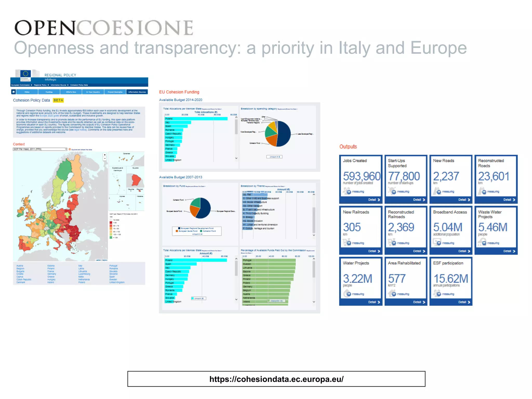Click the legal notice link
The width and height of the screenshot is (532, 399).
coord(80,130)
